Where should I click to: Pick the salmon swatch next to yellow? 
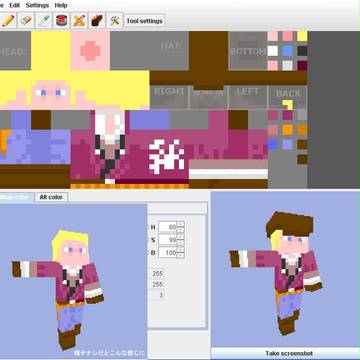click(x=287, y=36)
